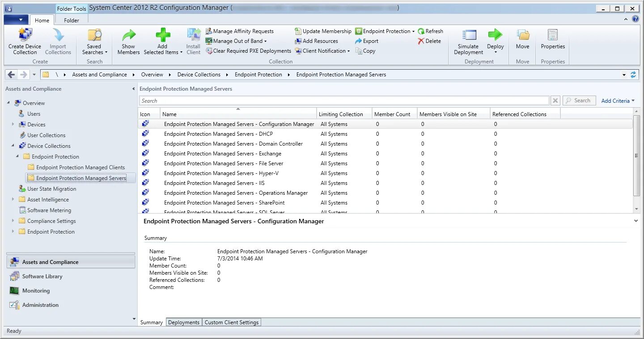Click the Help question mark icon
This screenshot has width=644, height=339.
(636, 19)
